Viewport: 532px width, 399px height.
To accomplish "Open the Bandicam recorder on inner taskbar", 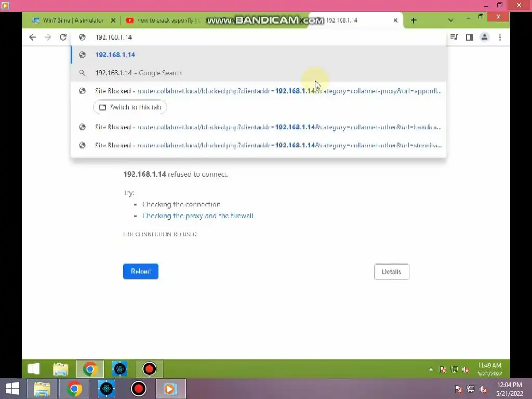I will point(149,369).
